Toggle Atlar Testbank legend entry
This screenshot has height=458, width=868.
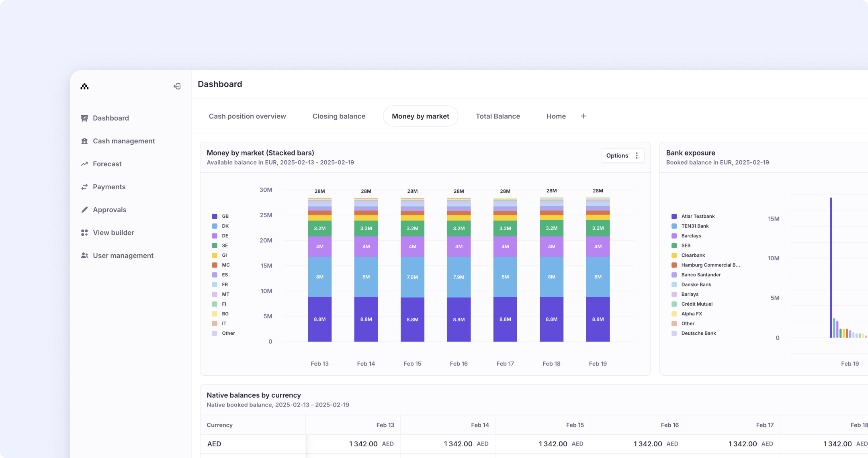pyautogui.click(x=698, y=216)
